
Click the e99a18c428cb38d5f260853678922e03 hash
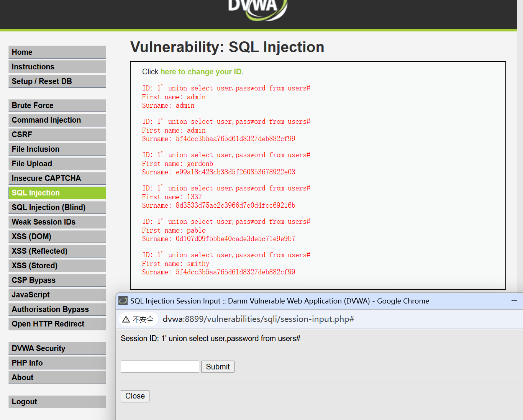(x=235, y=172)
